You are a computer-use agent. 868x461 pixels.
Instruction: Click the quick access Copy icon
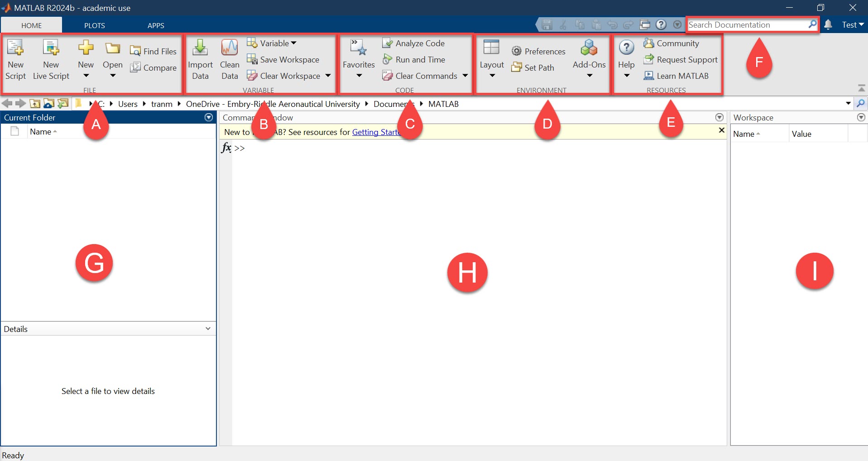point(580,25)
